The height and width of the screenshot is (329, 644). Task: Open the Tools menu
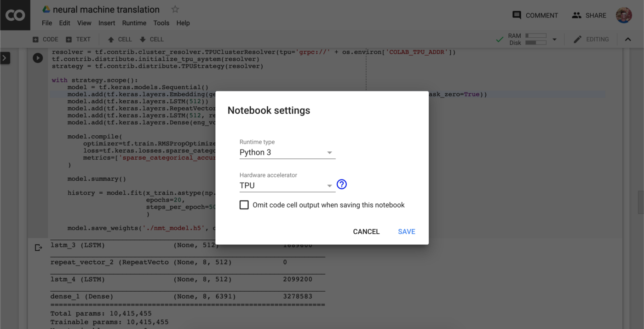pyautogui.click(x=161, y=23)
